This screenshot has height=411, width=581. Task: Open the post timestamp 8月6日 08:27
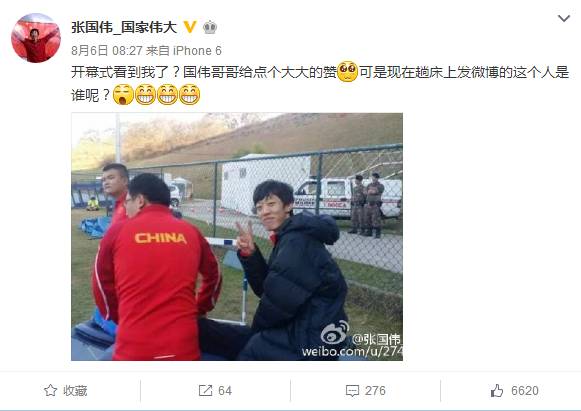coord(107,50)
